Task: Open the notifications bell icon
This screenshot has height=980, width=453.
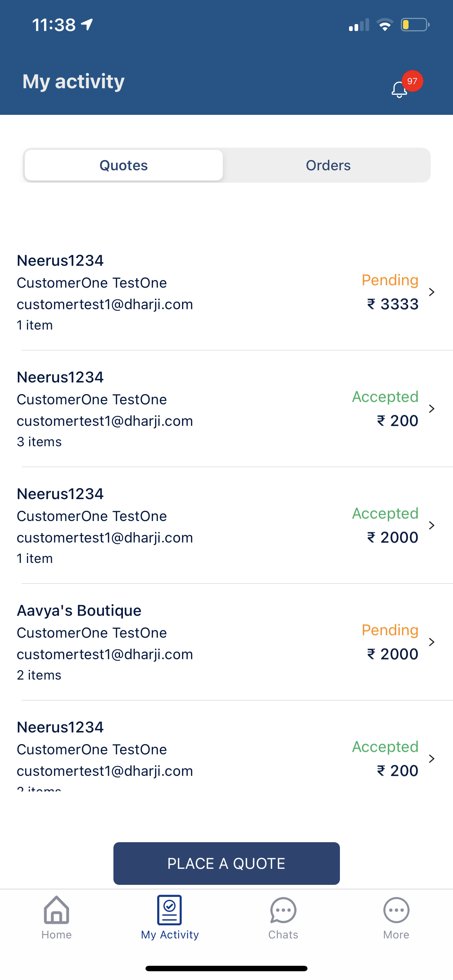Action: (x=399, y=90)
